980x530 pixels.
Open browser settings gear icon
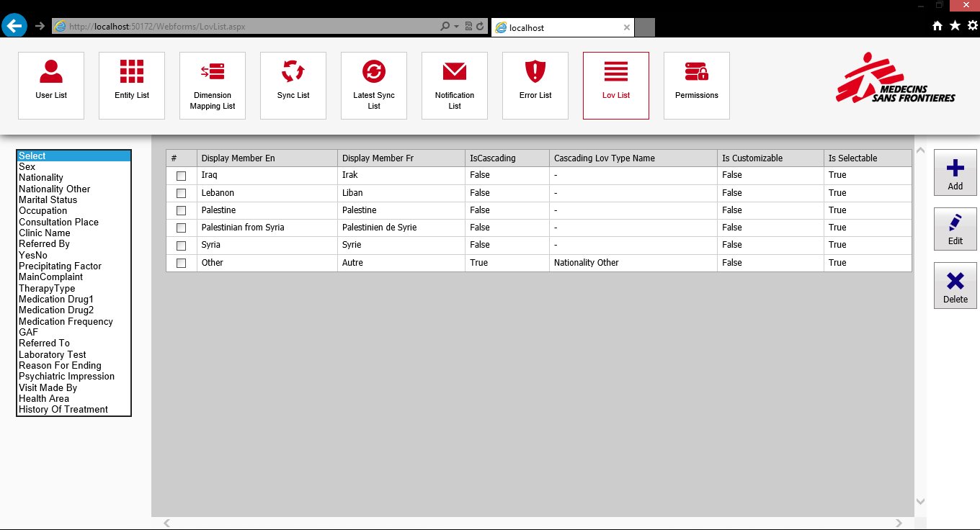(972, 26)
